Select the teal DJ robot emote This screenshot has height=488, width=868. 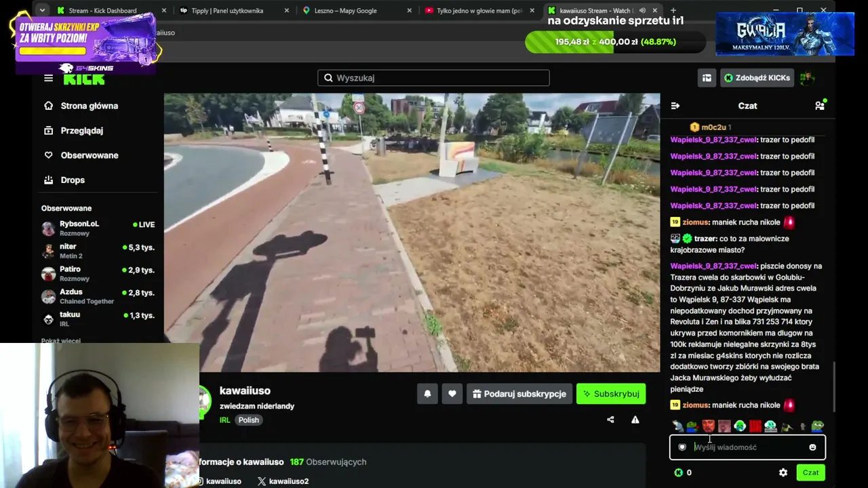(x=771, y=426)
